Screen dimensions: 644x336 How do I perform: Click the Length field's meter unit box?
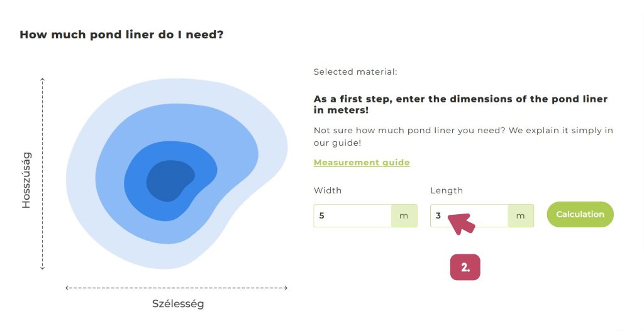(520, 215)
